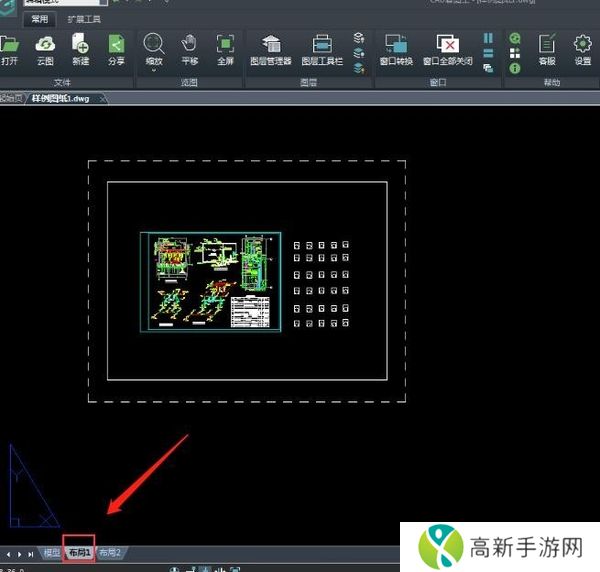Image resolution: width=600 pixels, height=572 pixels.
Task: Switch to the 常用 ribbon tab
Action: pos(39,19)
